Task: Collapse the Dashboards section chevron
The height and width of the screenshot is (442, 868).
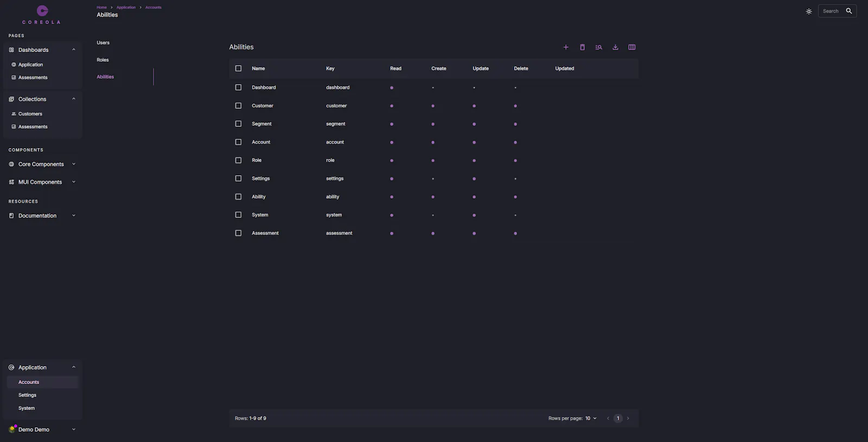Action: click(74, 49)
